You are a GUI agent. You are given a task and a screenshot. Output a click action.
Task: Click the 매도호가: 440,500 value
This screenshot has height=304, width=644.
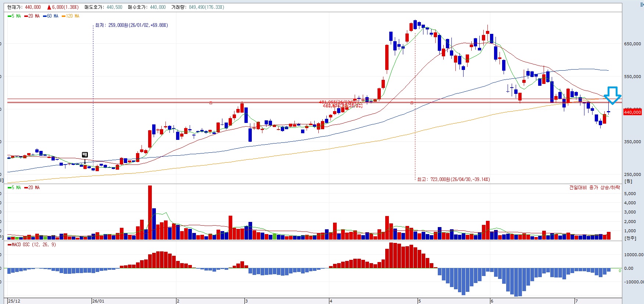click(103, 7)
